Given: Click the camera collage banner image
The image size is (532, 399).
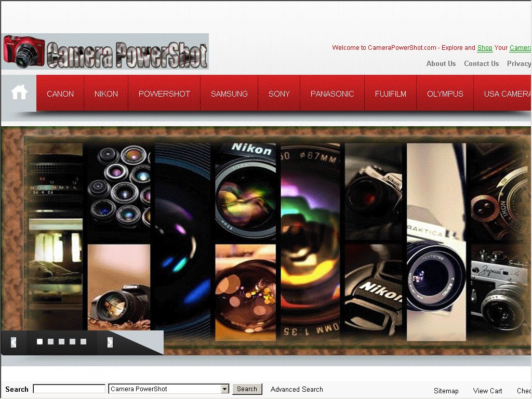Looking at the screenshot, I should point(266,241).
